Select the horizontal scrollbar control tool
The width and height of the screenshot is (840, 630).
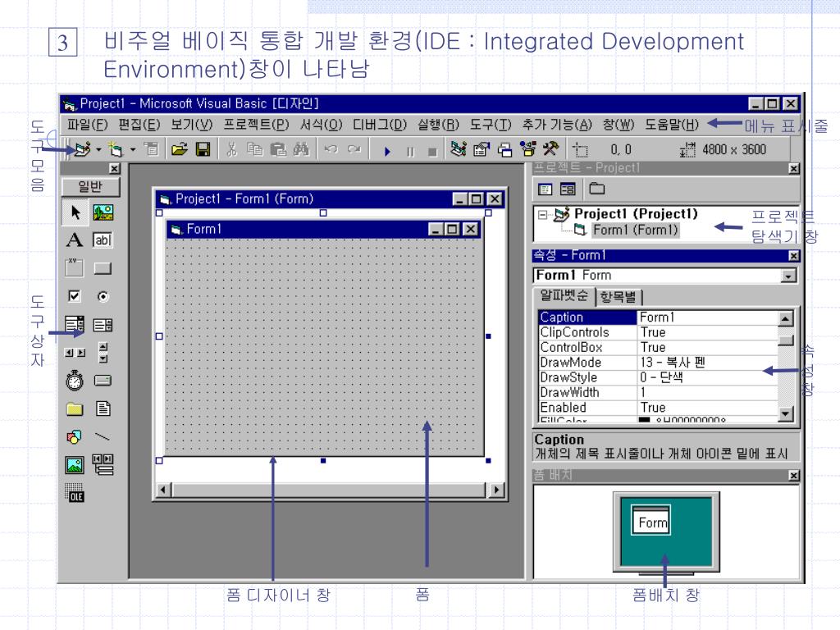(75, 353)
